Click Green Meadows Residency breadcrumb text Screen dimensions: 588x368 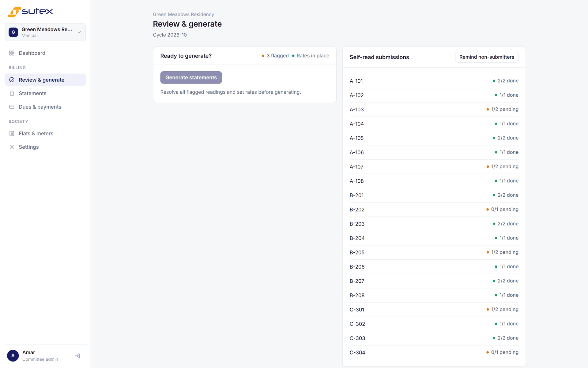pyautogui.click(x=183, y=14)
